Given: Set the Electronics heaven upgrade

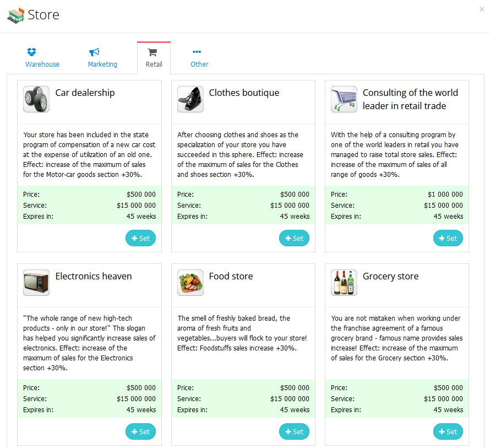Looking at the screenshot, I should coord(141,431).
